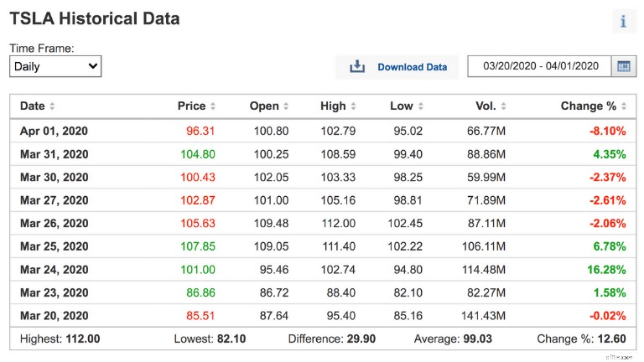Select the Mar 20, 2020 date cell

(55, 316)
